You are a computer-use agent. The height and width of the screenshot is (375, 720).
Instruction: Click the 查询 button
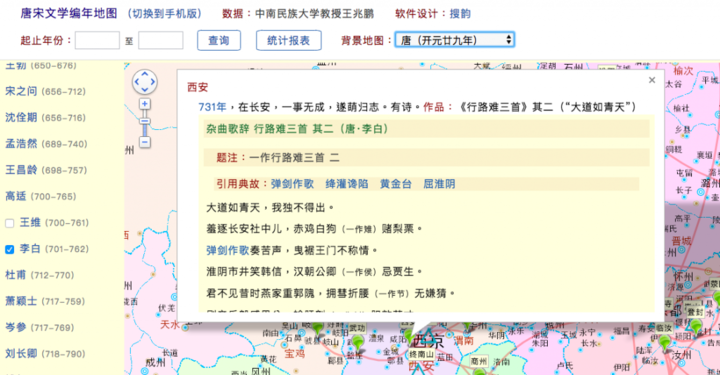click(x=219, y=40)
